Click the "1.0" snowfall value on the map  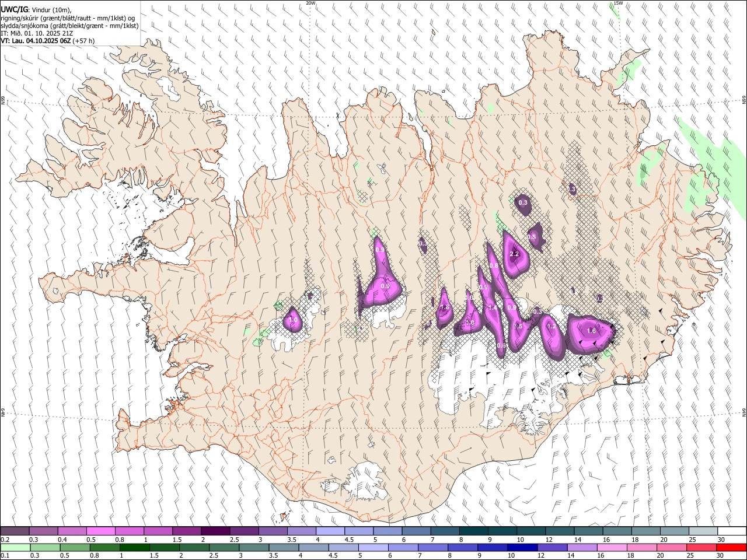point(293,320)
